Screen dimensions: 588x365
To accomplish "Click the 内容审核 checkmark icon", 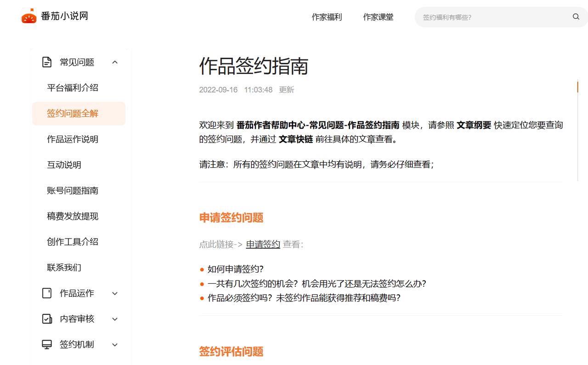I will [47, 319].
